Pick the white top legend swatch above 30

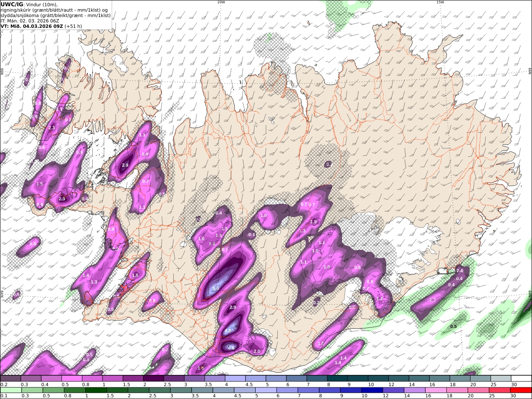point(522,379)
